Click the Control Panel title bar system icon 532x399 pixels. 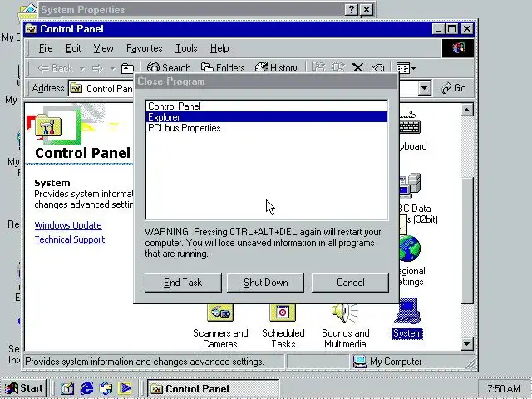pos(31,29)
